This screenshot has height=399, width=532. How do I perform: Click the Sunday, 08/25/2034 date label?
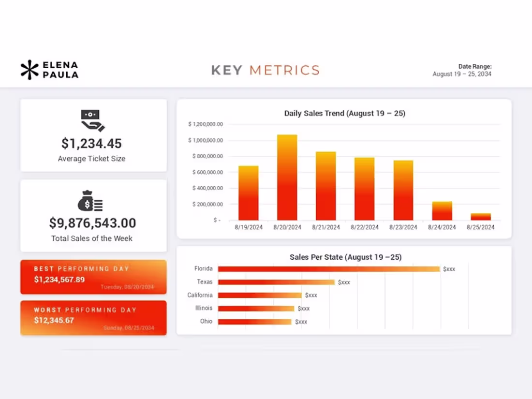tap(129, 328)
